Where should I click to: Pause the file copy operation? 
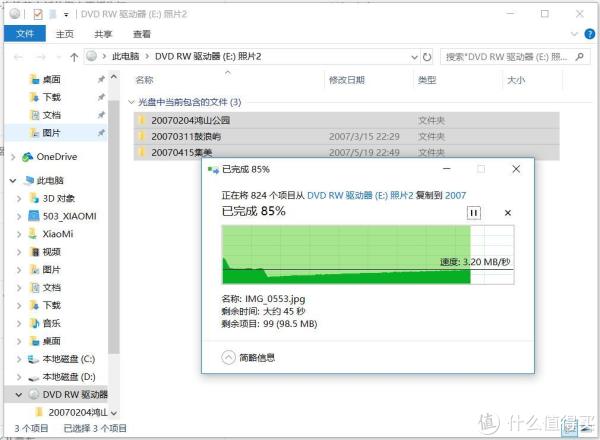(x=474, y=213)
